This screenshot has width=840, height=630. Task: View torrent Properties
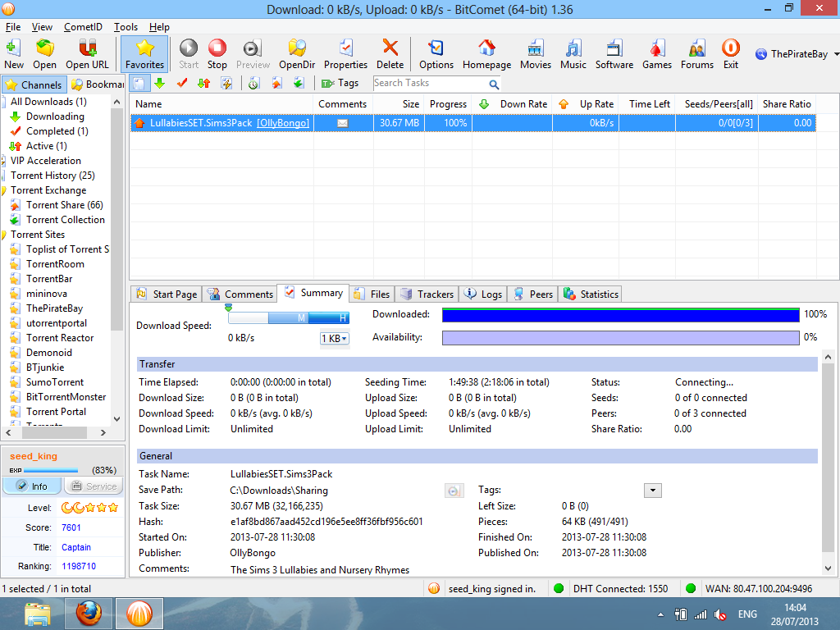[345, 53]
